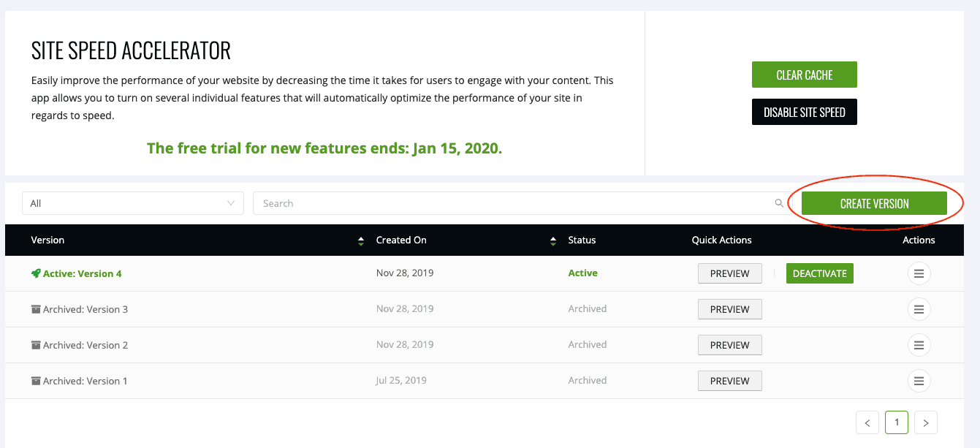Click Disable Site Speed button

click(804, 113)
